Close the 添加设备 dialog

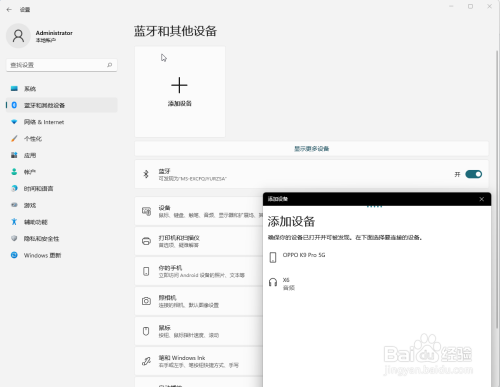point(481,199)
